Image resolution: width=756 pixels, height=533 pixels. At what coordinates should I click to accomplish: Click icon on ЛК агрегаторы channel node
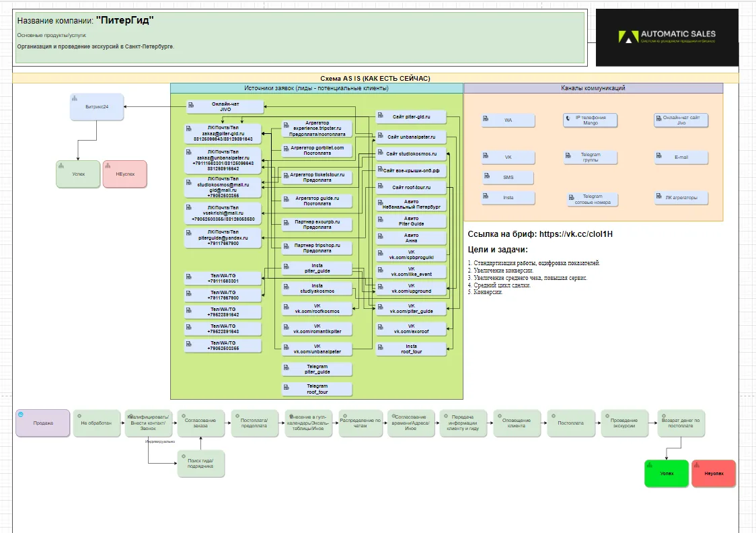[659, 196]
